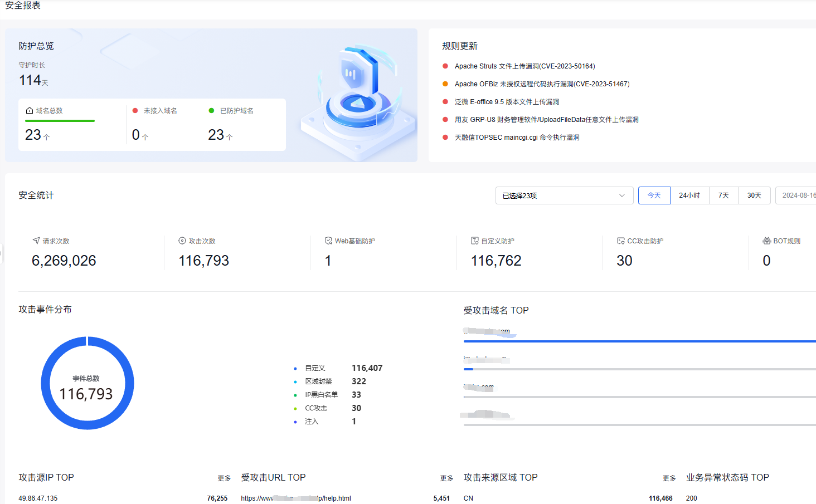This screenshot has width=816, height=504.
Task: Open the Apache OFBiz CVE-2023-51467 rule update
Action: [542, 84]
